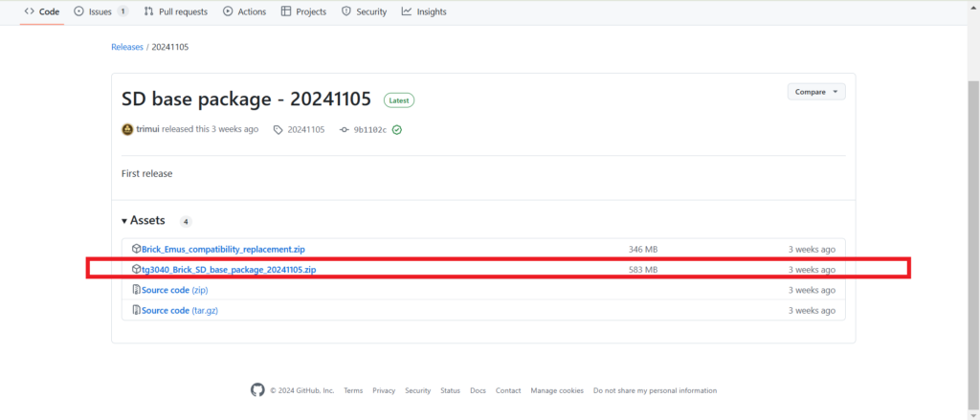Switch to the Security tab

(365, 11)
